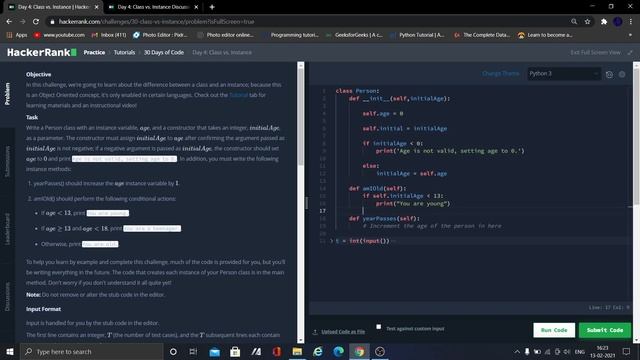Open Microsoft Store on taskbar
Image resolution: width=640 pixels, height=360 pixels.
(x=235, y=351)
